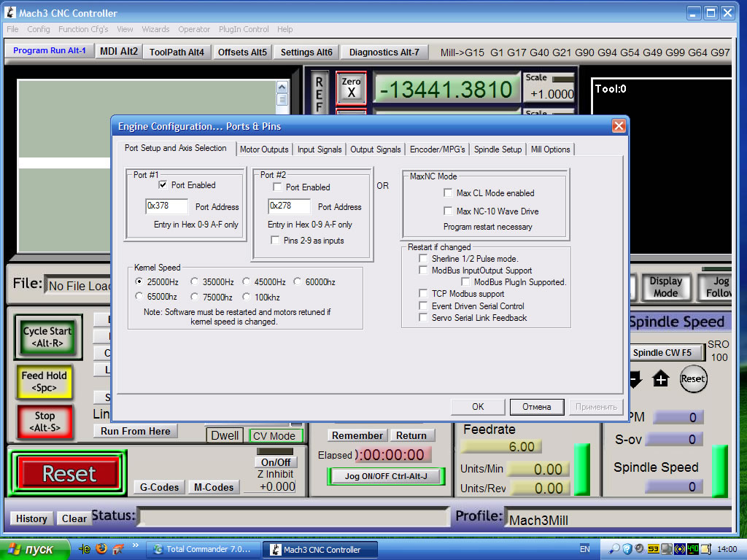Click Port #2 address field 0x278

pos(289,206)
